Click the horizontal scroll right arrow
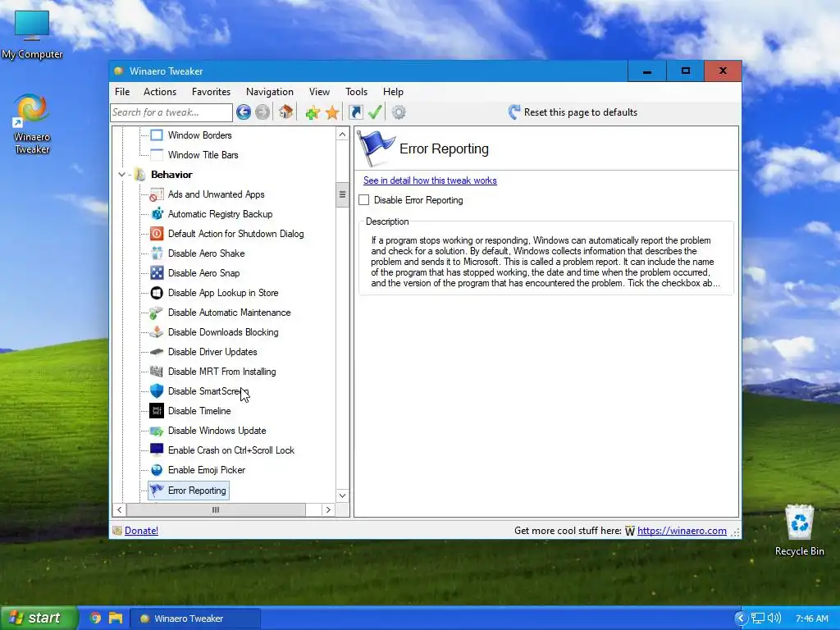The image size is (840, 630). [x=328, y=510]
